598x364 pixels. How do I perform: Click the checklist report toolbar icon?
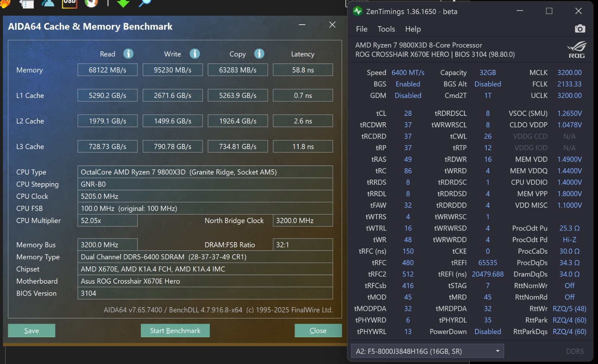(27, 3)
